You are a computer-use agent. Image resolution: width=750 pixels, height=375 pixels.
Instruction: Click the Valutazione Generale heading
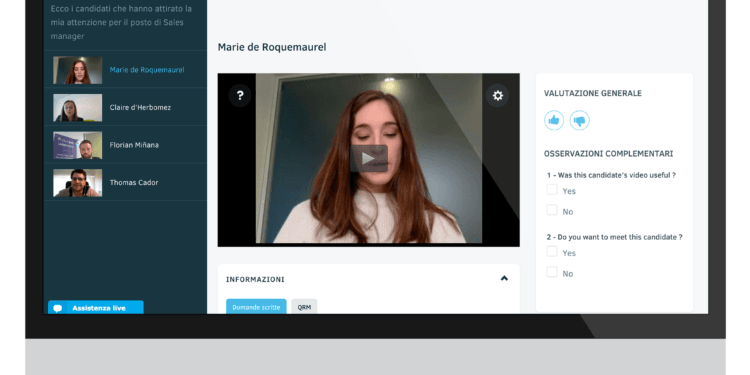[593, 93]
